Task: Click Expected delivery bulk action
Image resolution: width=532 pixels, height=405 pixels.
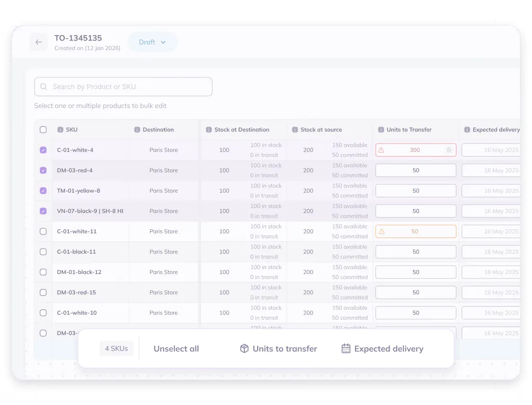Action: [382, 349]
